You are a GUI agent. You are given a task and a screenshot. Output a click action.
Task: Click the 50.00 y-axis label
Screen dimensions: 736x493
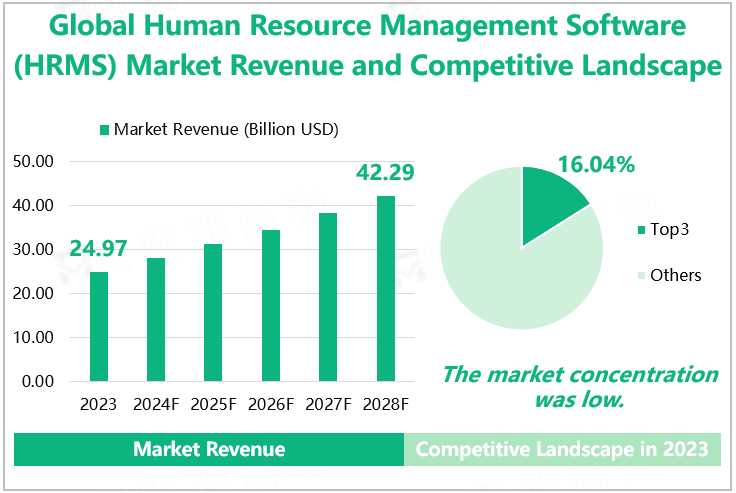(x=37, y=161)
